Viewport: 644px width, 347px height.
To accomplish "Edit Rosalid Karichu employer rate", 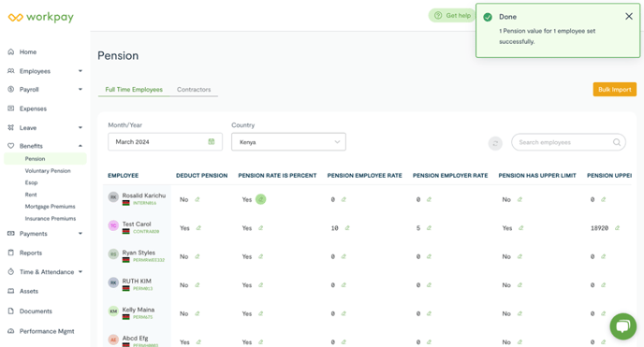I will point(430,199).
